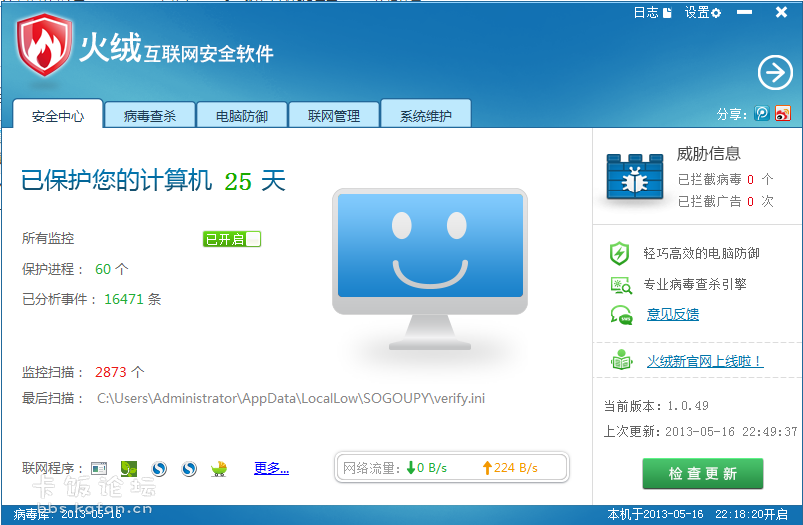Click the window-shaped program icon after 联网程序
803x525 pixels.
pos(99,468)
